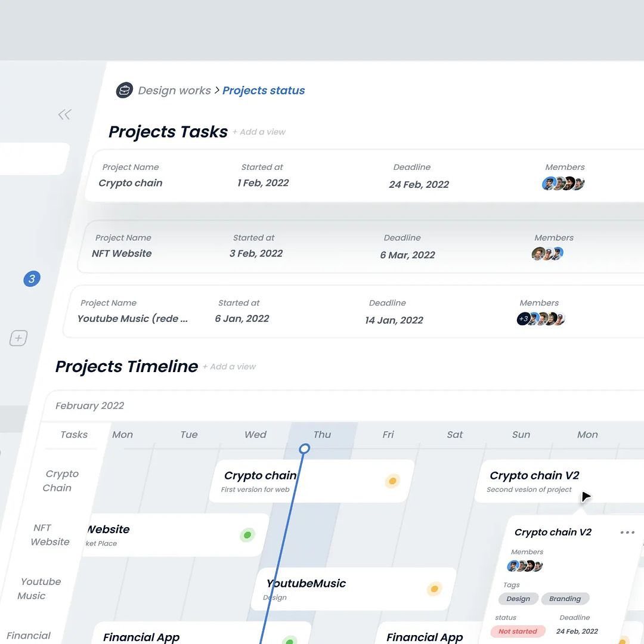This screenshot has width=644, height=644.
Task: Click the 3 Feb, 2022 start date
Action: (x=256, y=253)
